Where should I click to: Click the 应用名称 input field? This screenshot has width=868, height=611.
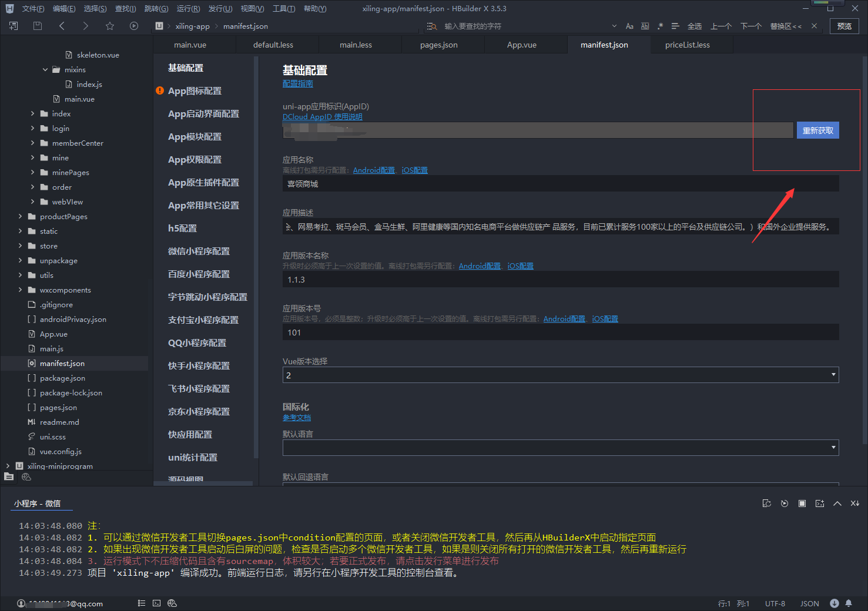tap(561, 184)
